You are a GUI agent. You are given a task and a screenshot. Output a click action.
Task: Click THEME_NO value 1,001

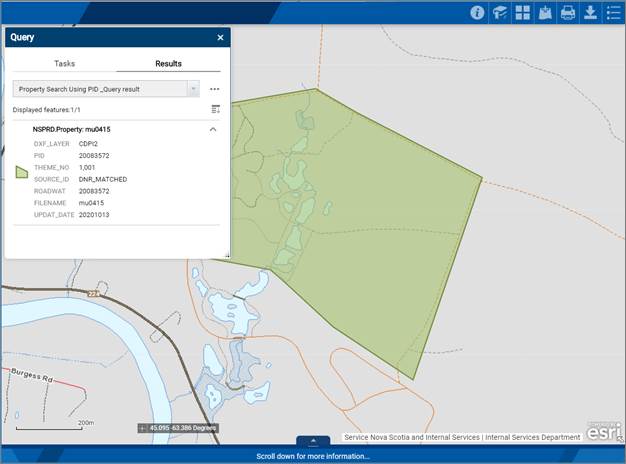coord(87,168)
